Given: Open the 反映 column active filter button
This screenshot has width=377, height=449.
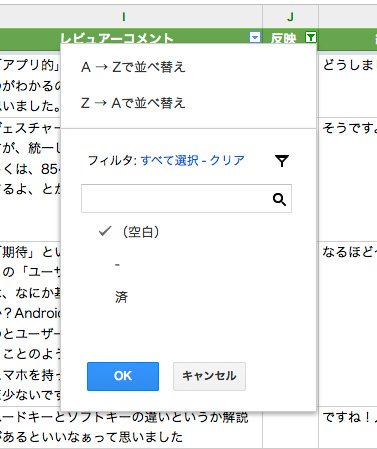Looking at the screenshot, I should click(x=311, y=37).
